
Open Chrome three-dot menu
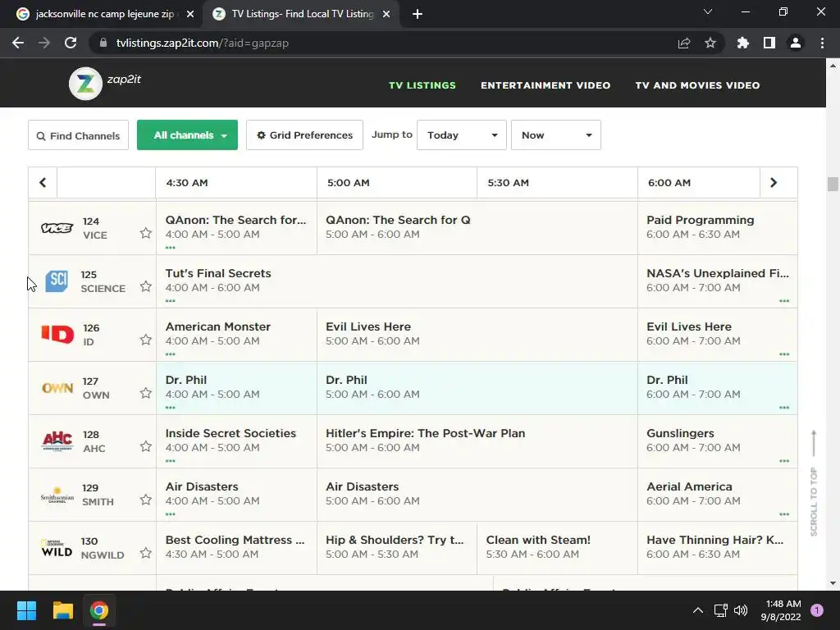[822, 43]
